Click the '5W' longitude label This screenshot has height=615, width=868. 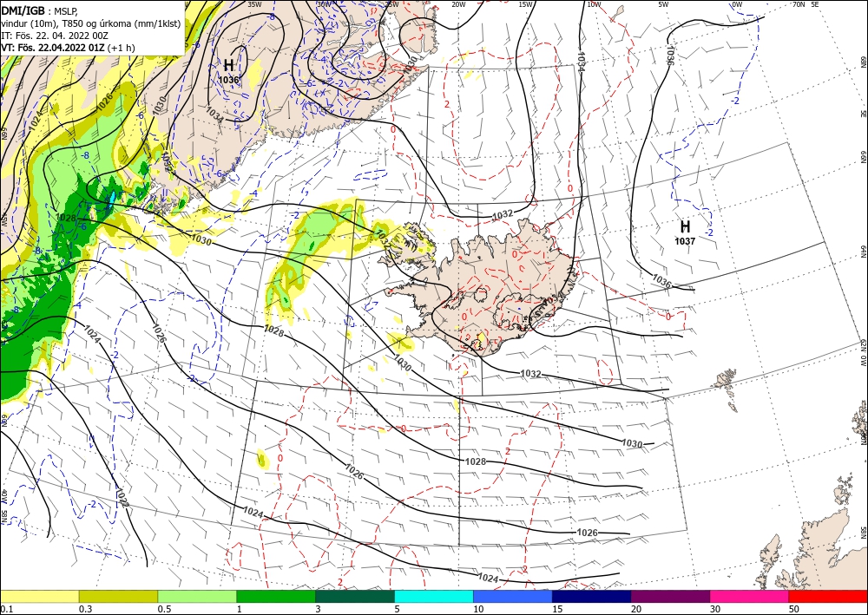tap(663, 4)
